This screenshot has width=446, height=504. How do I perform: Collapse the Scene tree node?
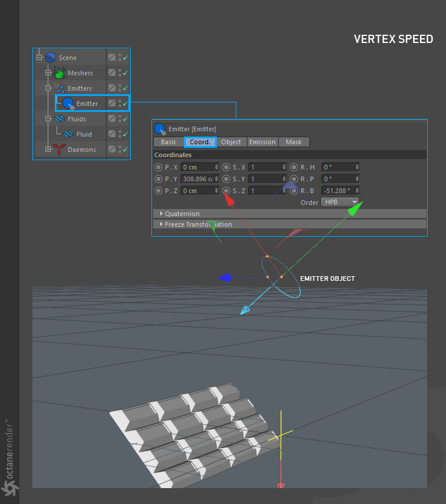[x=39, y=58]
